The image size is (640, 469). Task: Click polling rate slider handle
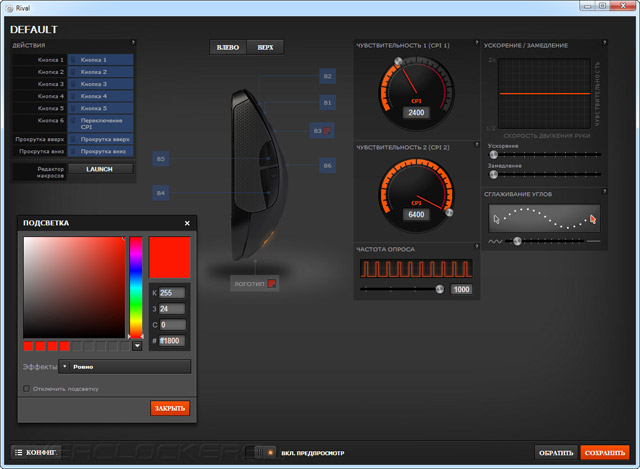[x=440, y=289]
